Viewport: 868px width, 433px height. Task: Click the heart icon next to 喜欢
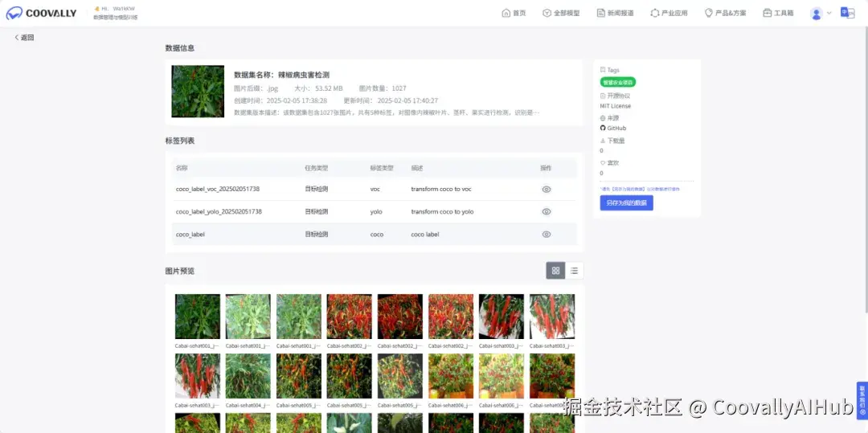[x=603, y=163]
